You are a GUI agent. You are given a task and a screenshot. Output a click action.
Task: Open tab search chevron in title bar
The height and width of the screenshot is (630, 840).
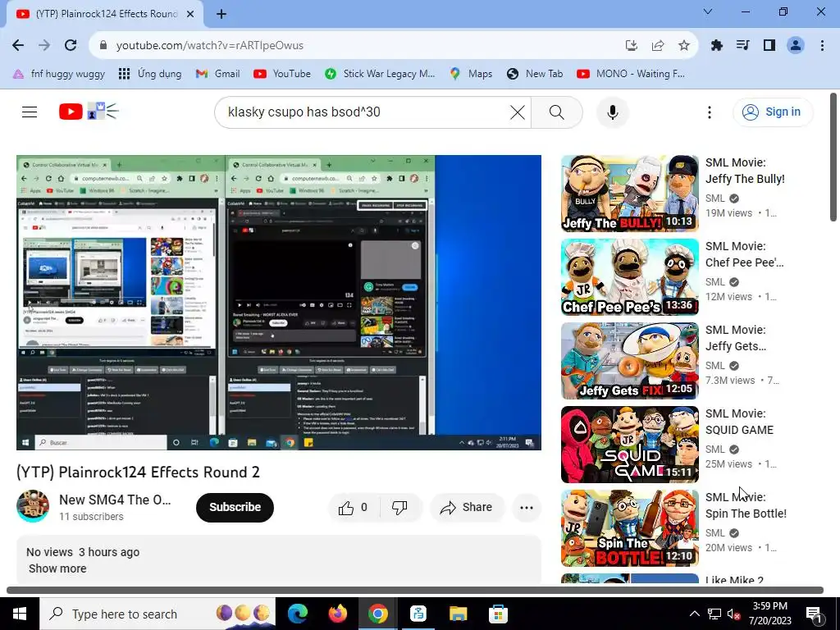point(708,11)
